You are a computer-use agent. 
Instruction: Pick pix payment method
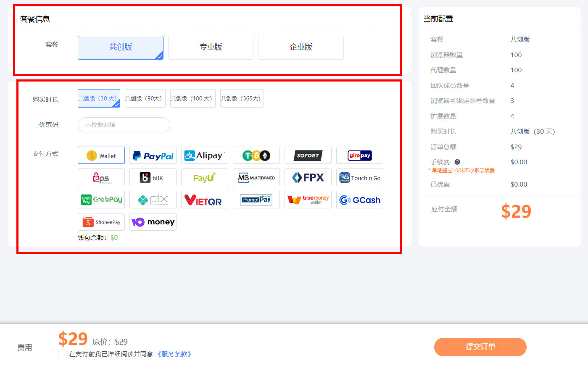[153, 200]
